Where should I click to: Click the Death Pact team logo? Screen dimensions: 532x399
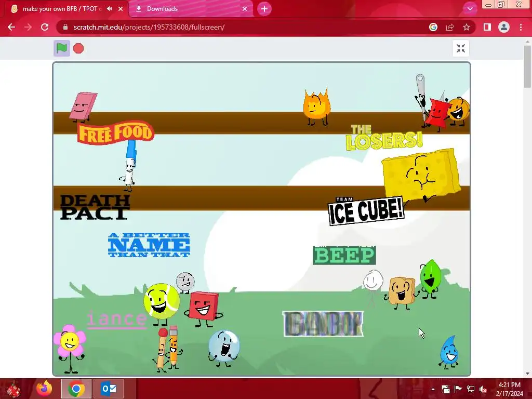coord(95,207)
